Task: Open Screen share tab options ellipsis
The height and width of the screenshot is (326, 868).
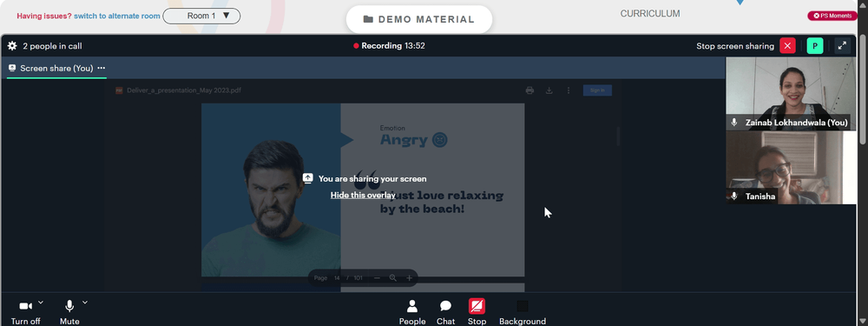Action: tap(102, 68)
